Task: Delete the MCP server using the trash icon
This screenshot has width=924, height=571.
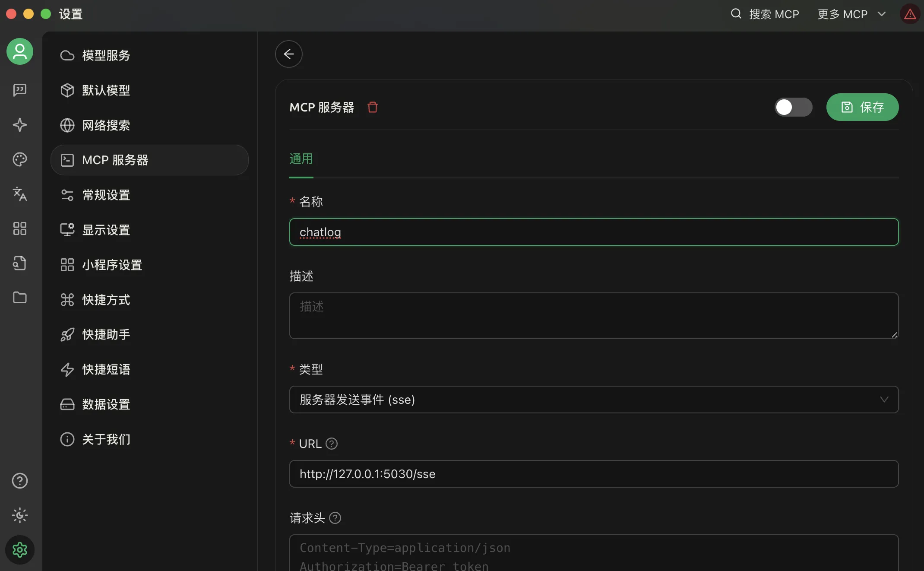Action: pyautogui.click(x=372, y=107)
